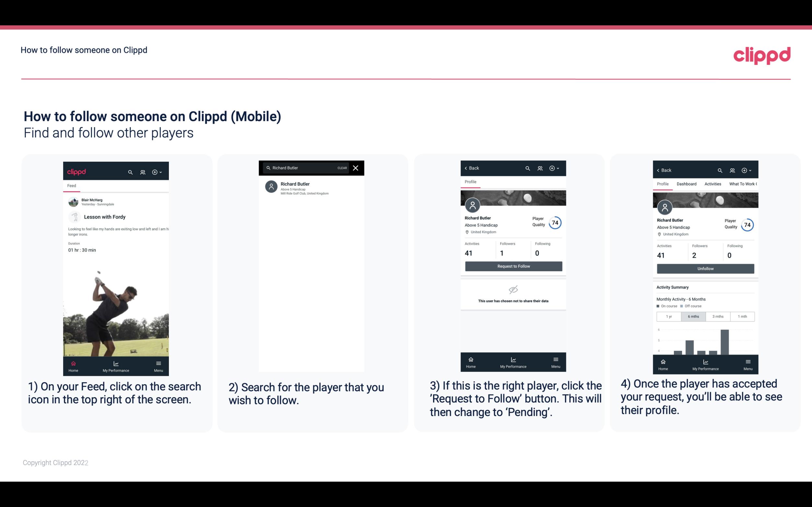Click the search icon on Feed screen
The width and height of the screenshot is (812, 507).
point(130,172)
